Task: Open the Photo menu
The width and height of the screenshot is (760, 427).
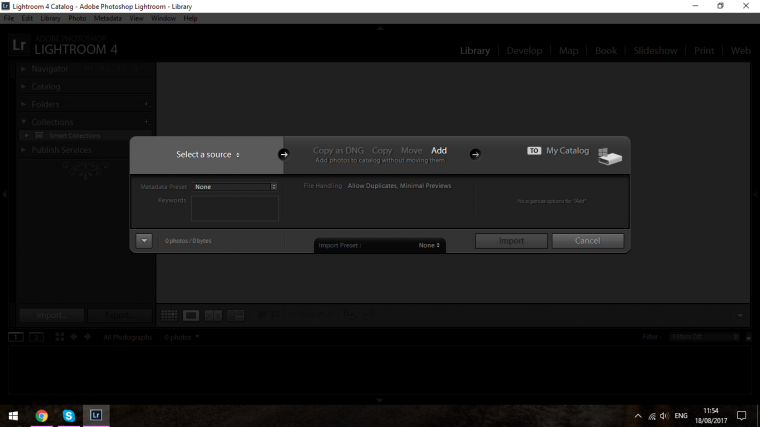Action: tap(77, 18)
